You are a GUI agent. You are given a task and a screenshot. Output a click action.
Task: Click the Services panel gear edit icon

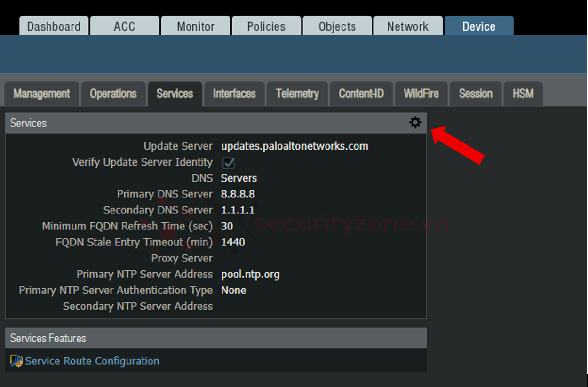(415, 123)
